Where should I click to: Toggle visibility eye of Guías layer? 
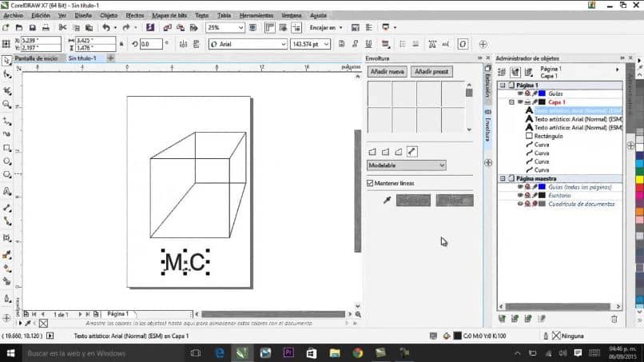(520, 93)
